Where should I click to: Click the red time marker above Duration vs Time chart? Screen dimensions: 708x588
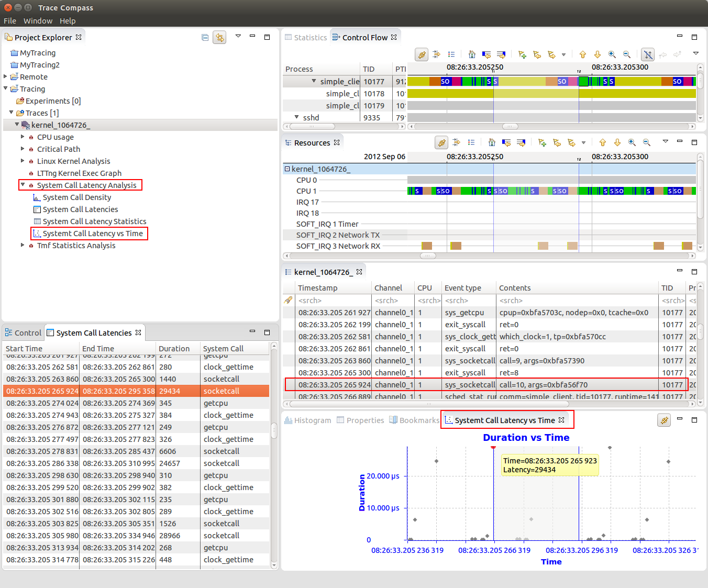coord(493,448)
